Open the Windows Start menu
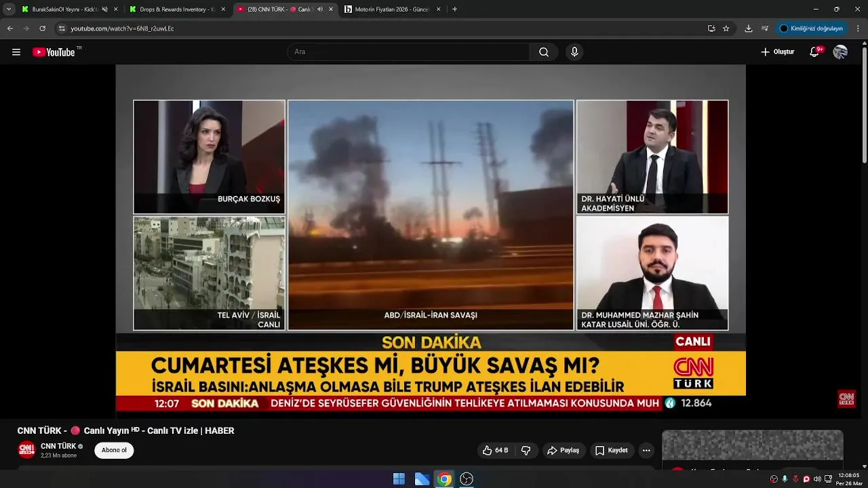Screen dimensions: 868x488 tap(399, 479)
